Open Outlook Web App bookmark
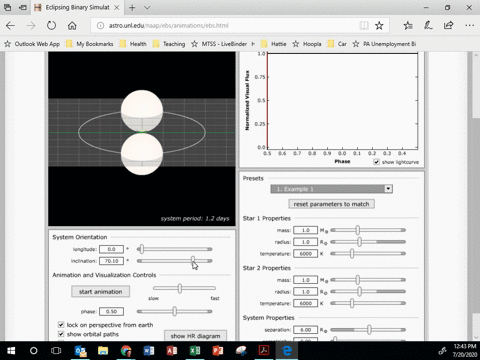 click(x=32, y=44)
